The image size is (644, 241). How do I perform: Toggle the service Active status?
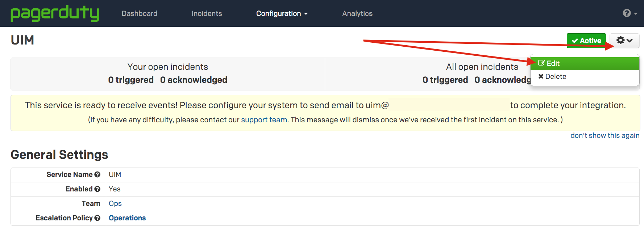tap(586, 41)
